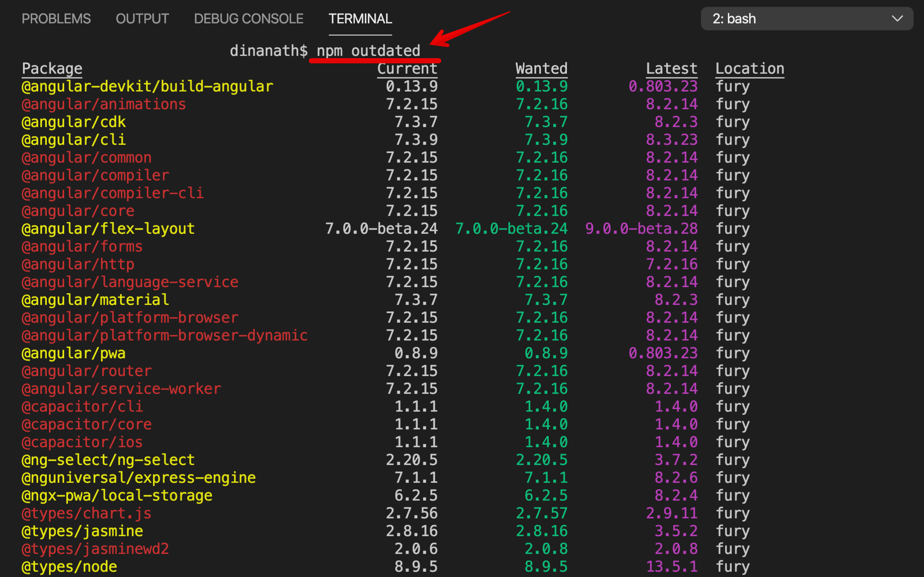Click the @capacitor/core package name

coord(87,424)
